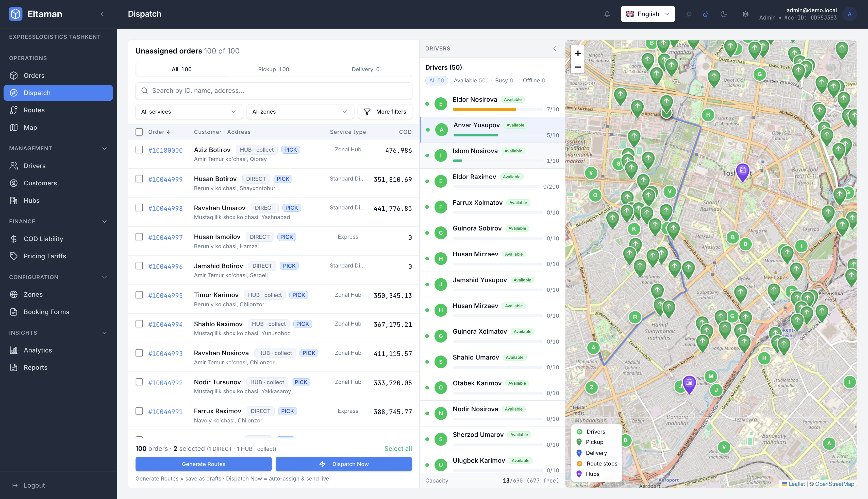Screen dimensions: 868x499
Task: Click the Dispatch Now button
Action: tap(344, 464)
